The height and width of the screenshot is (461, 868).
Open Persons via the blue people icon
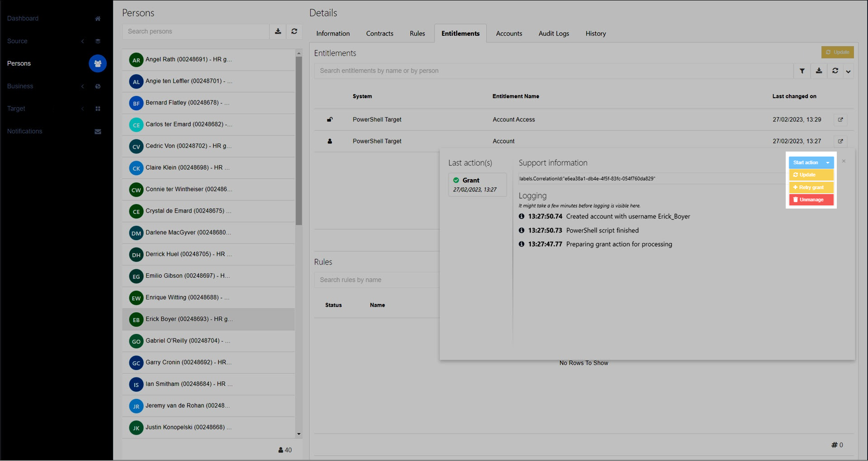pyautogui.click(x=98, y=63)
